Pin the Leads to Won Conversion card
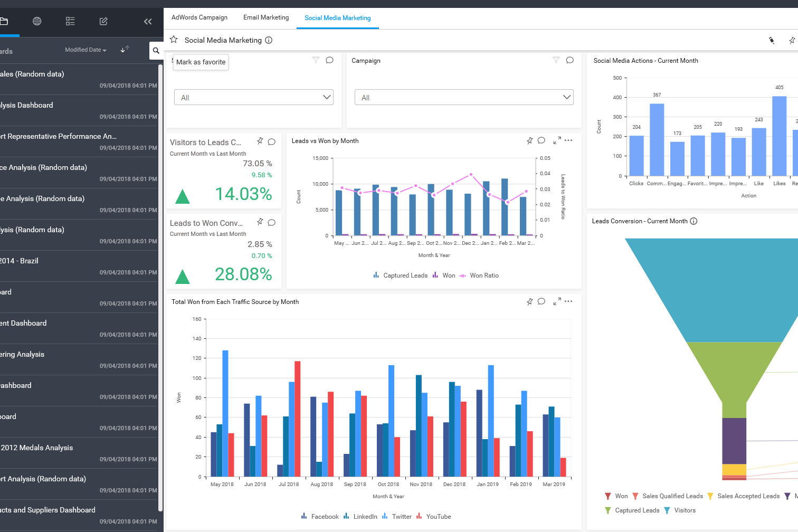 coord(260,222)
